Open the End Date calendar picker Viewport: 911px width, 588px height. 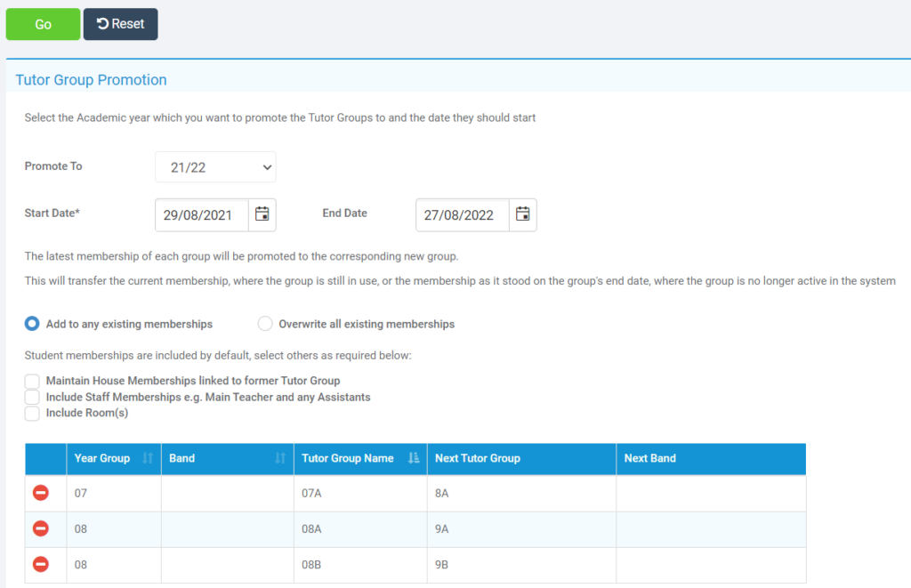[523, 214]
